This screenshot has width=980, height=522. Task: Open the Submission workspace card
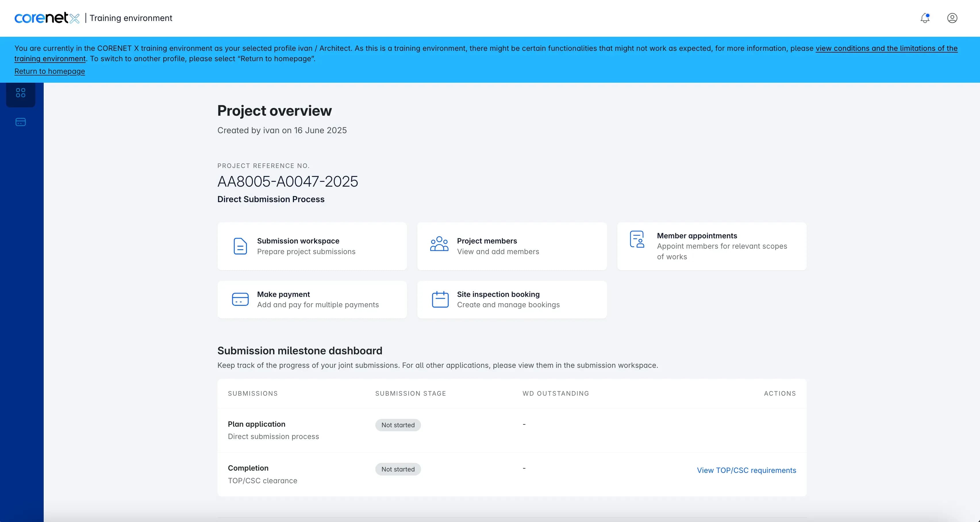(312, 246)
